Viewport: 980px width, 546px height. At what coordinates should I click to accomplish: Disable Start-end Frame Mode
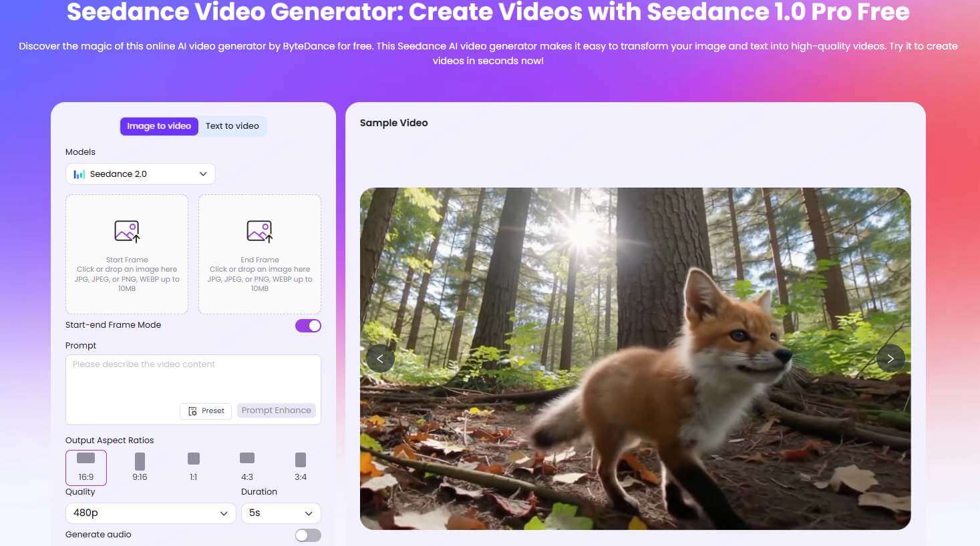[x=308, y=325]
